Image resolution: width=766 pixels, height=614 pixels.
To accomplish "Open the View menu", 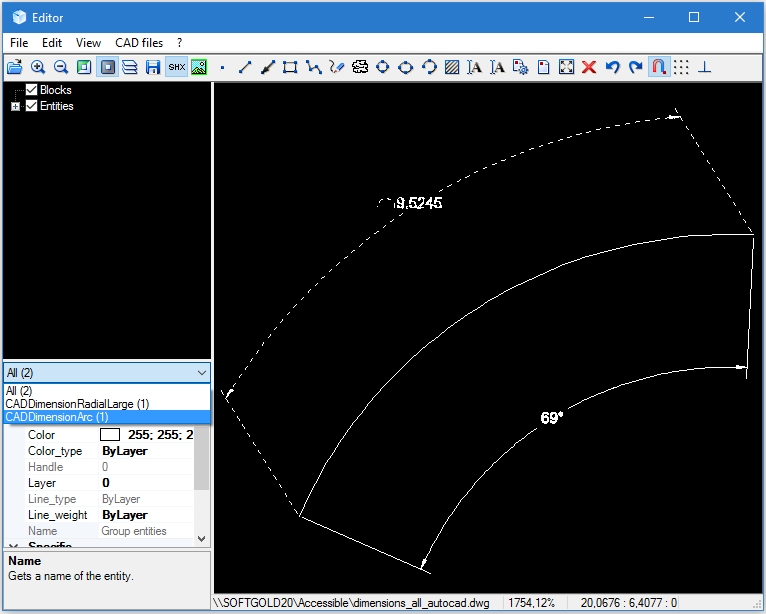I will click(88, 43).
